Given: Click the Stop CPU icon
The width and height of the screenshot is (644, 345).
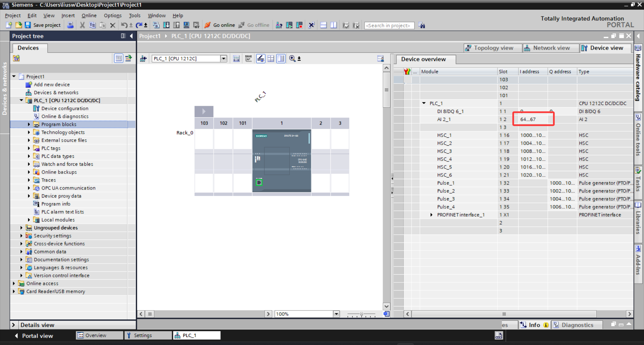Looking at the screenshot, I should click(x=299, y=25).
